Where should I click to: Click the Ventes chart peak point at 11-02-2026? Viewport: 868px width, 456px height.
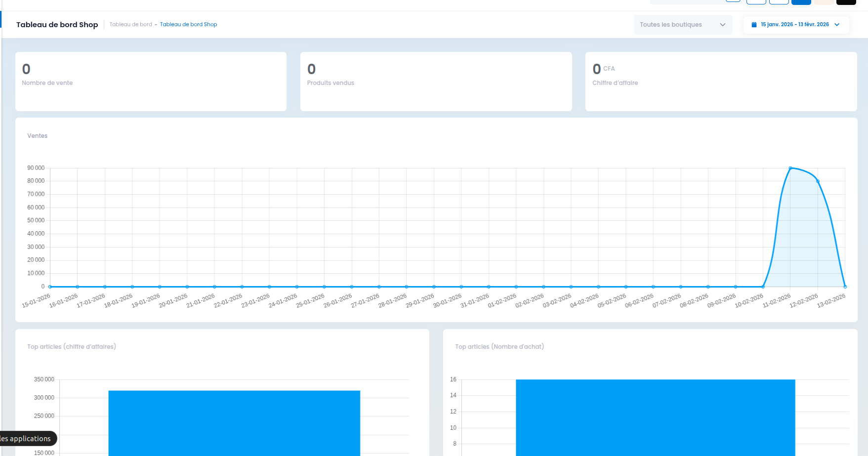pos(790,168)
